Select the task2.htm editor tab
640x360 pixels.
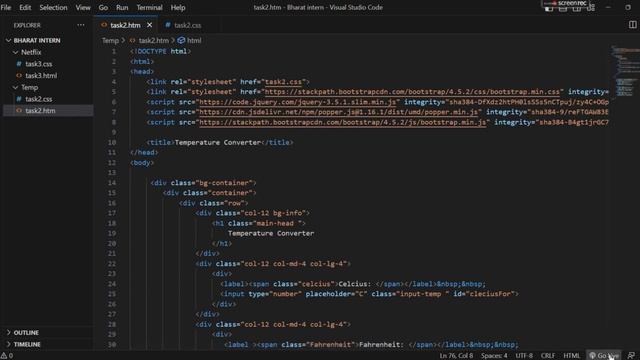(125, 25)
